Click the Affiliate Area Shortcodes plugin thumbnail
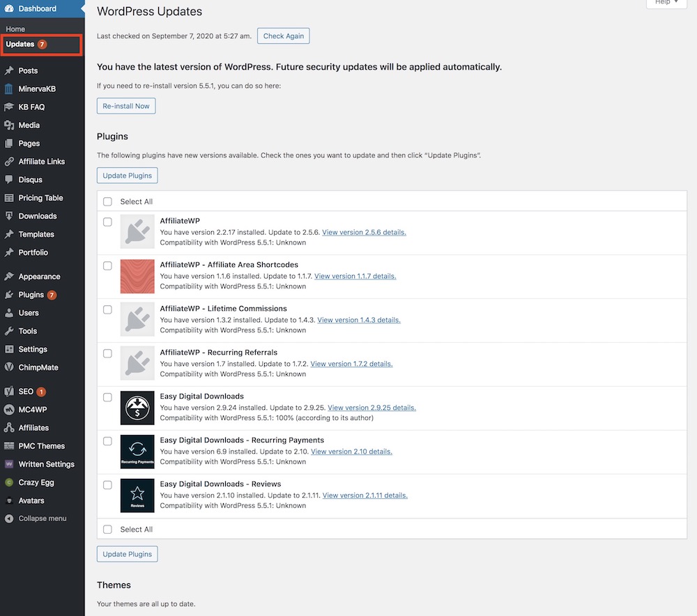697x616 pixels. [x=137, y=277]
